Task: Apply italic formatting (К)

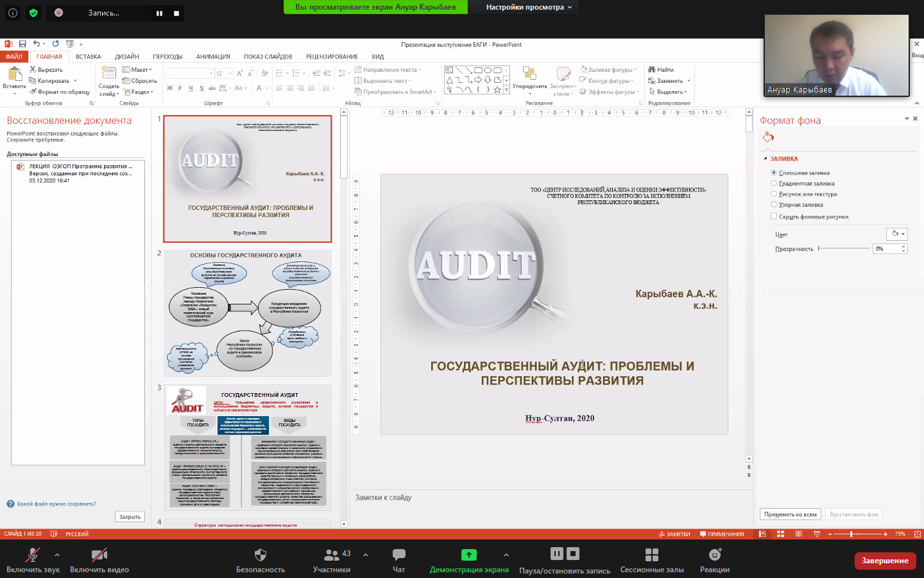Action: pos(180,88)
